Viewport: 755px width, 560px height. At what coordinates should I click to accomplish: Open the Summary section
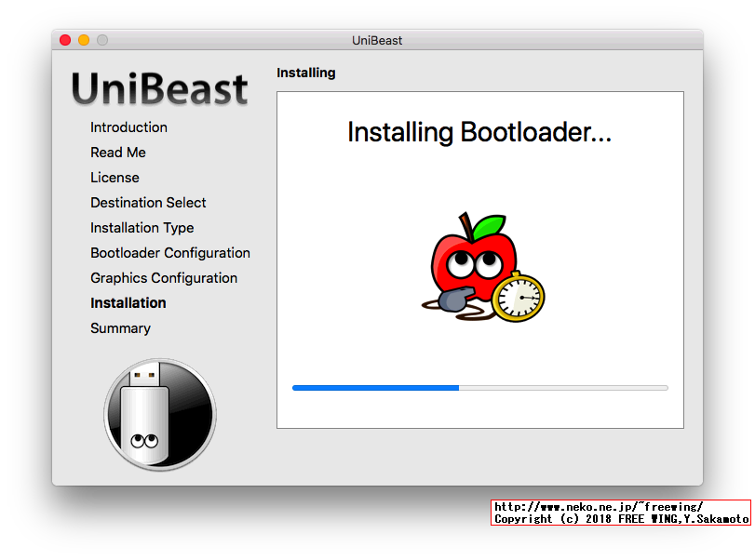tap(120, 327)
